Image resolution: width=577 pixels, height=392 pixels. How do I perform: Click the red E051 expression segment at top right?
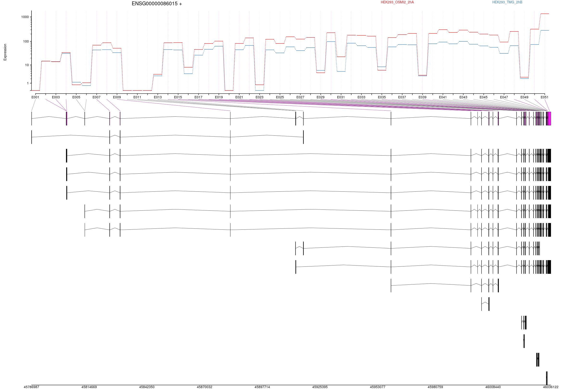[545, 14]
